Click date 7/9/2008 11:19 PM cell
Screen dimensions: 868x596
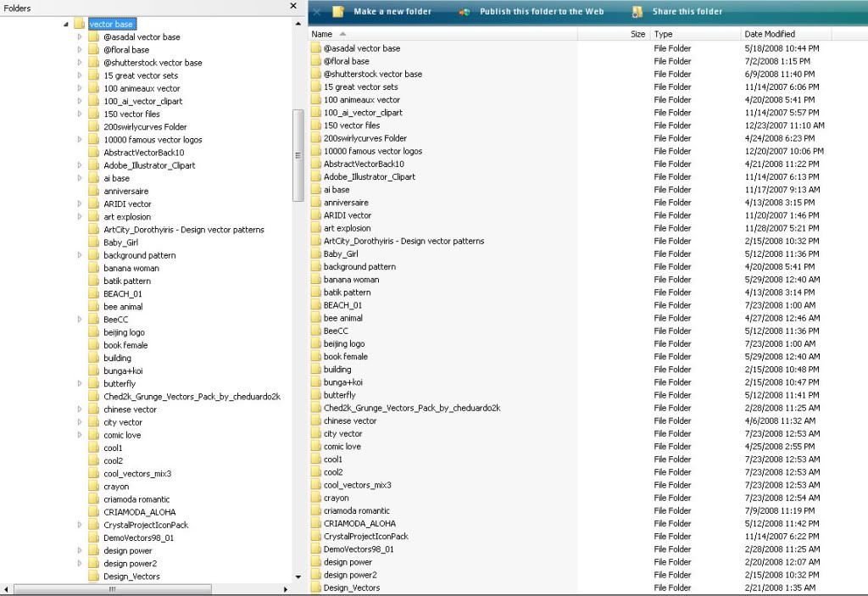[780, 510]
